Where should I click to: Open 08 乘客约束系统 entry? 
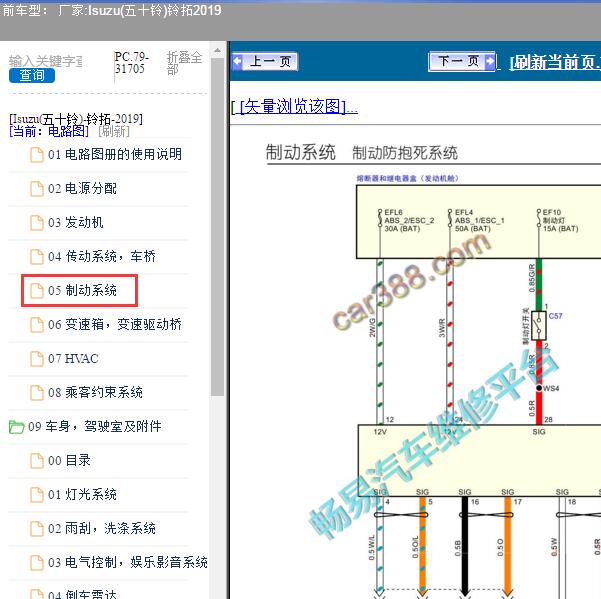(95, 392)
